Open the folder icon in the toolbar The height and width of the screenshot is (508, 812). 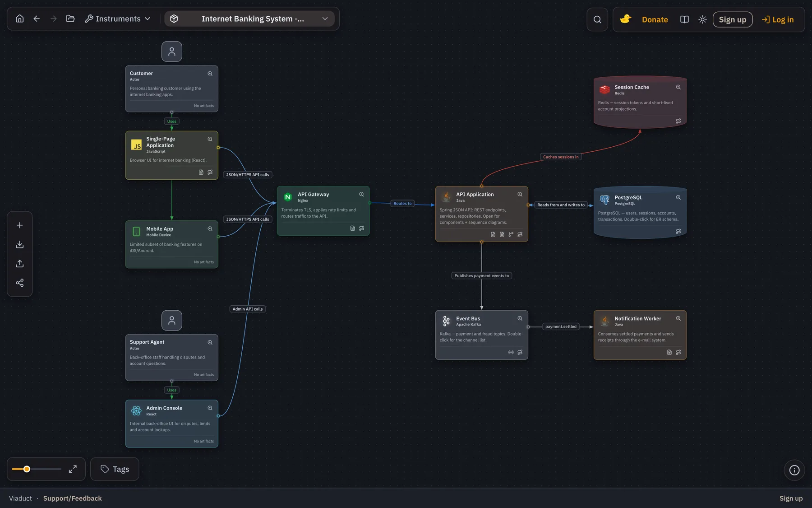tap(70, 19)
